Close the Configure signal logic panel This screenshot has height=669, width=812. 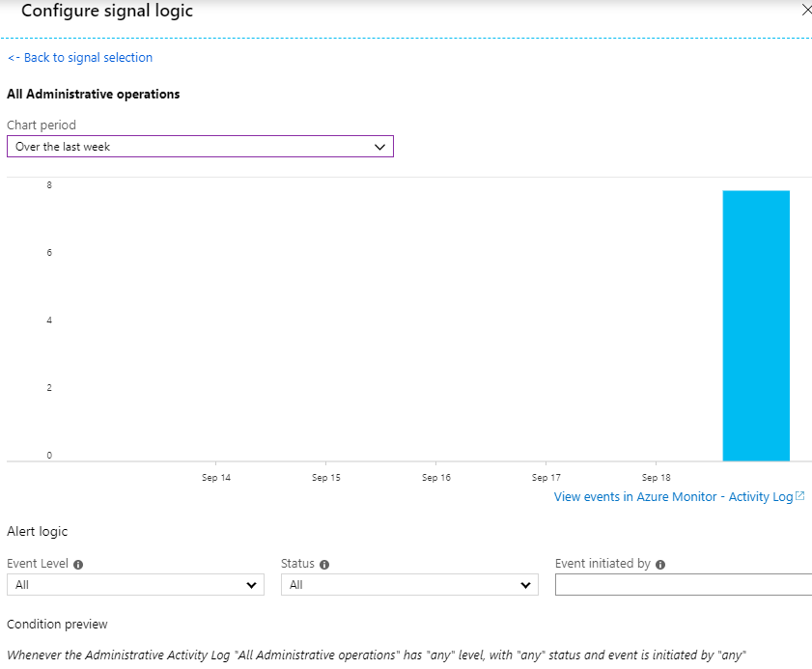(806, 11)
